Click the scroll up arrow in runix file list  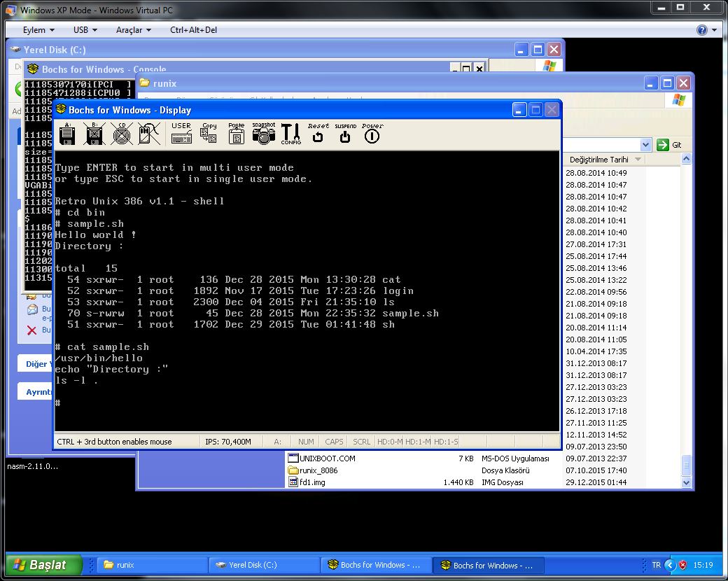[686, 159]
